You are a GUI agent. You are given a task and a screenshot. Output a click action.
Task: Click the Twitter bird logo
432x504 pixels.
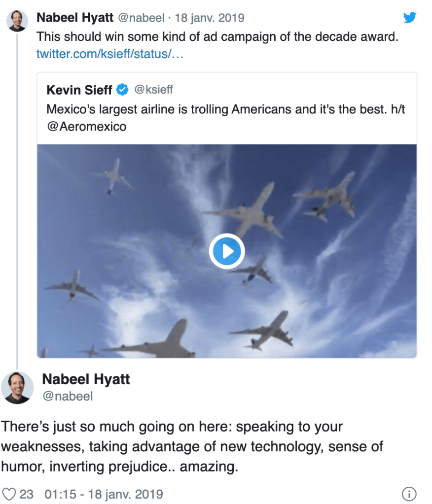click(410, 18)
